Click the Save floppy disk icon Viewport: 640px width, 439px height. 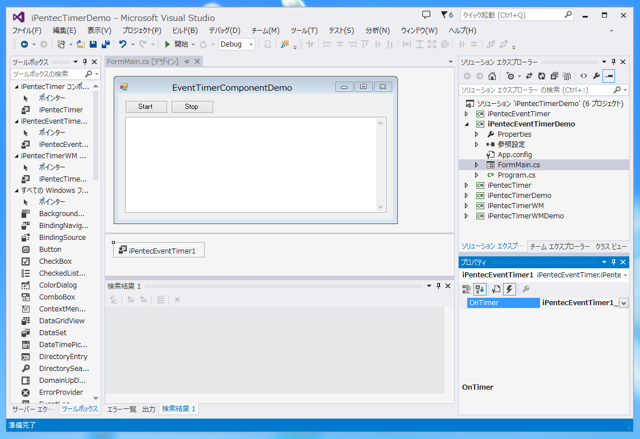pyautogui.click(x=93, y=44)
